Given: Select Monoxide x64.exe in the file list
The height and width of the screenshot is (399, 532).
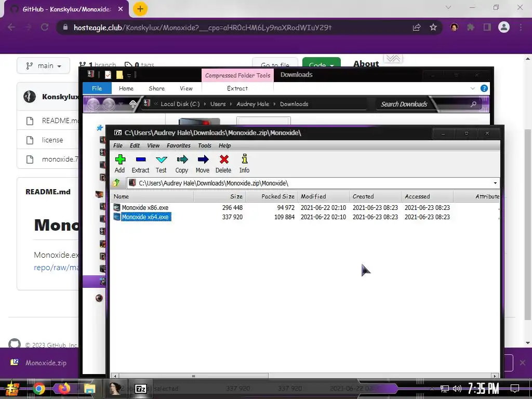Looking at the screenshot, I should click(x=145, y=217).
